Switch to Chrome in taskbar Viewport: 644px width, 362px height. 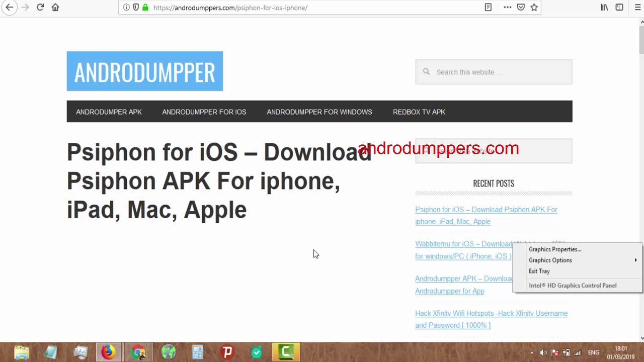138,352
